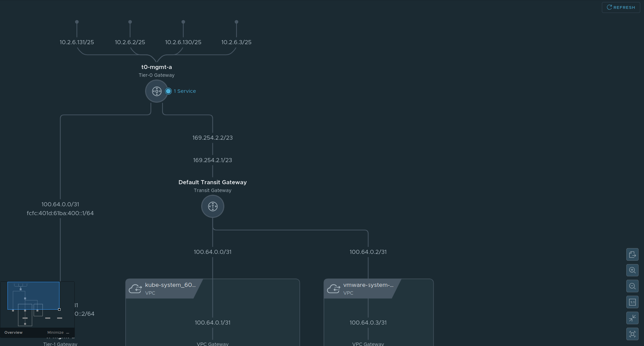Click the vmware-system VPC cloud icon
The height and width of the screenshot is (346, 644).
pyautogui.click(x=333, y=289)
